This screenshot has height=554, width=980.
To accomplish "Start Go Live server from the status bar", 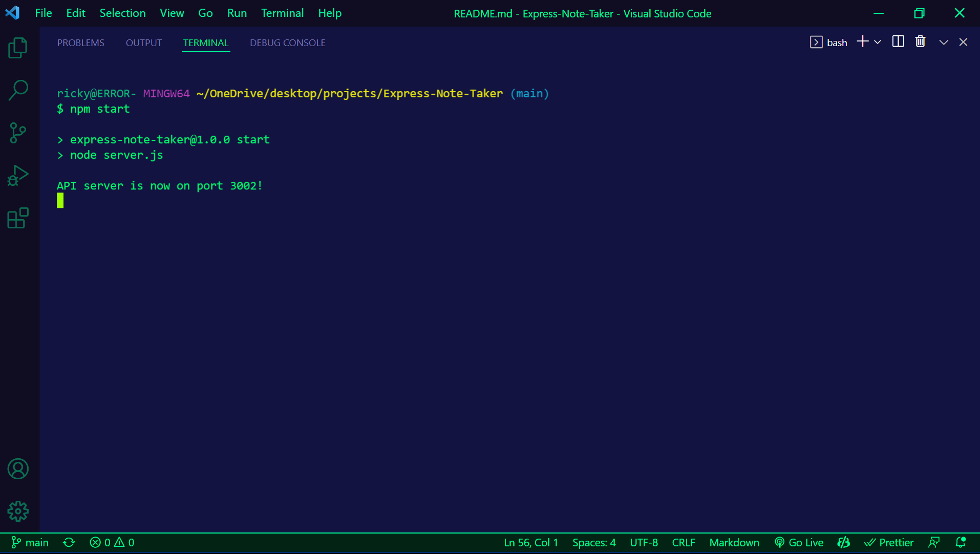I will pos(799,542).
